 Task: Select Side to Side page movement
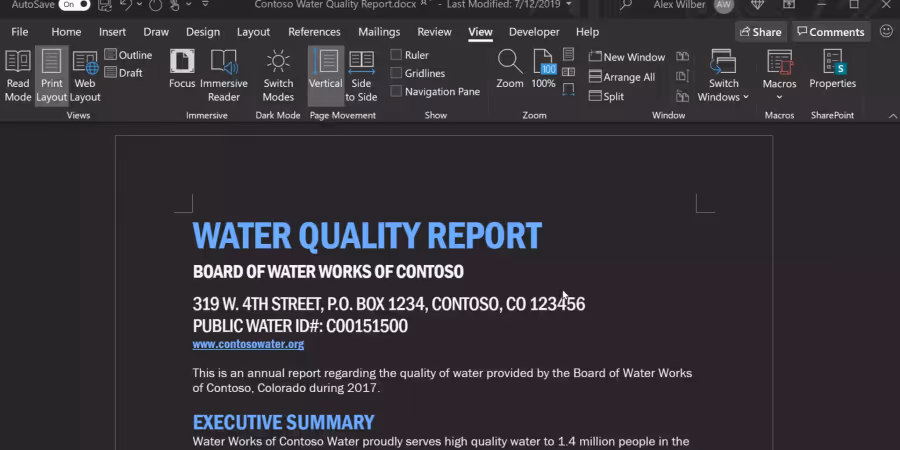coord(361,76)
